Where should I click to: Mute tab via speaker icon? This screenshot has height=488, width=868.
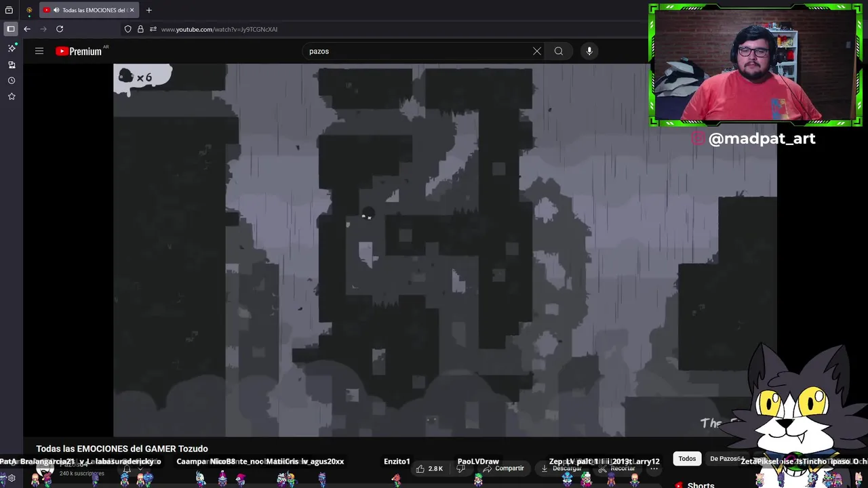pyautogui.click(x=56, y=10)
